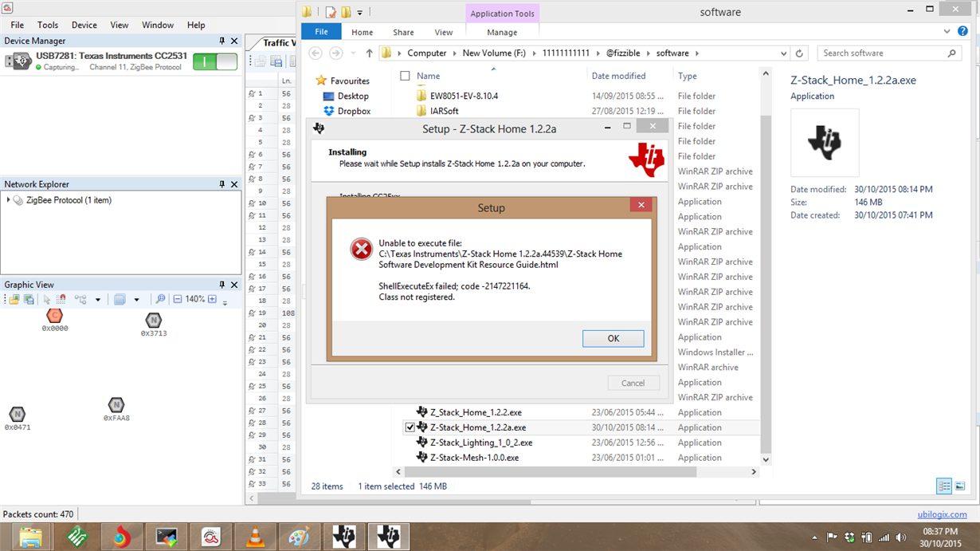Uncheck the Z-Stack_Home_1.2.2a.exe file checkbox

(410, 427)
